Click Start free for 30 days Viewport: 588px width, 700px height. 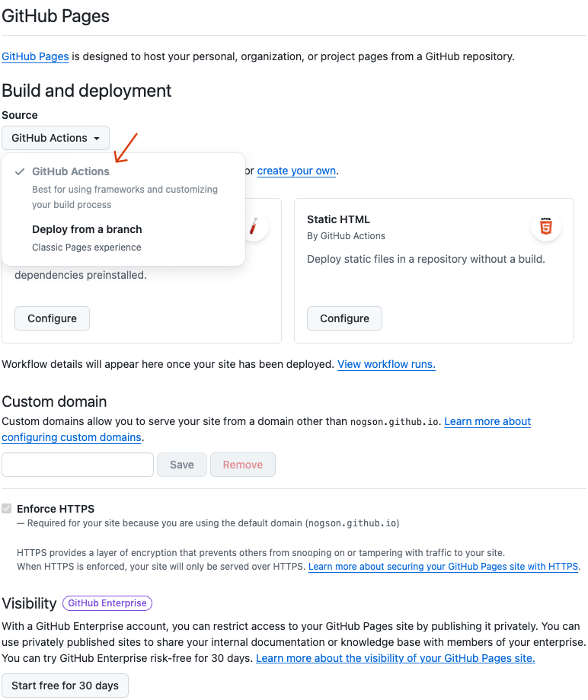(65, 685)
